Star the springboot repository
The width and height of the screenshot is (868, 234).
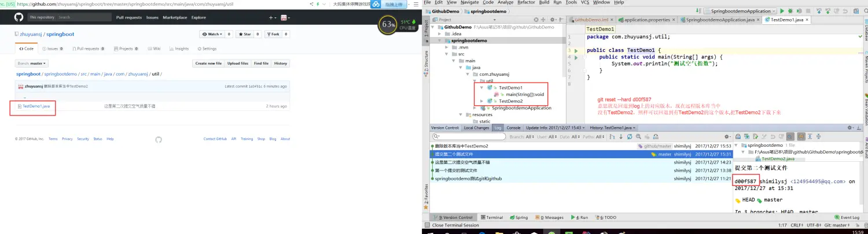[x=245, y=34]
